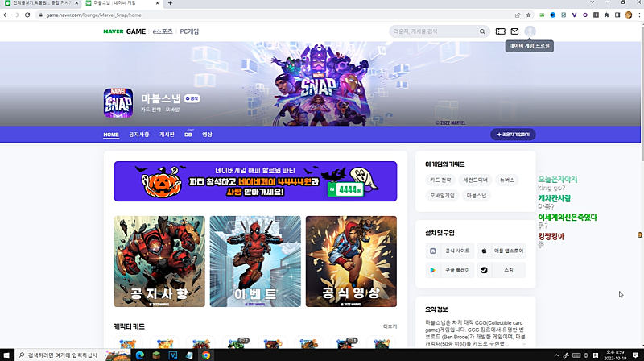Click the Apple logo icon

point(485,251)
